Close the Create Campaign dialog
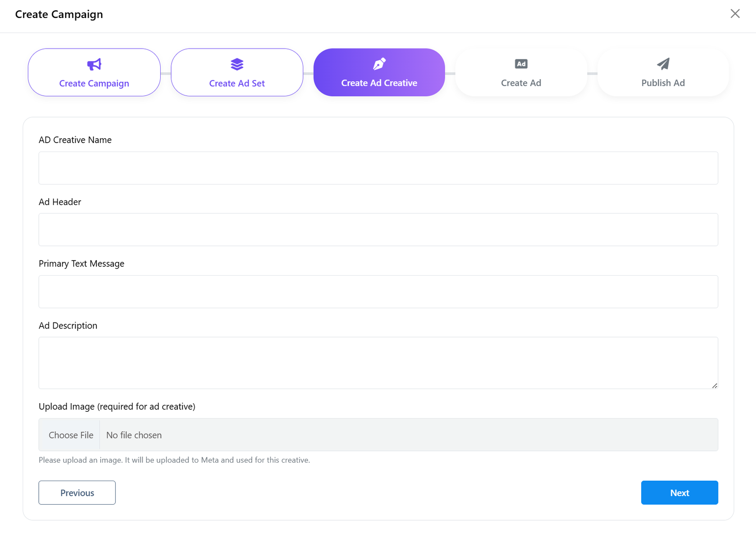 [x=735, y=14]
